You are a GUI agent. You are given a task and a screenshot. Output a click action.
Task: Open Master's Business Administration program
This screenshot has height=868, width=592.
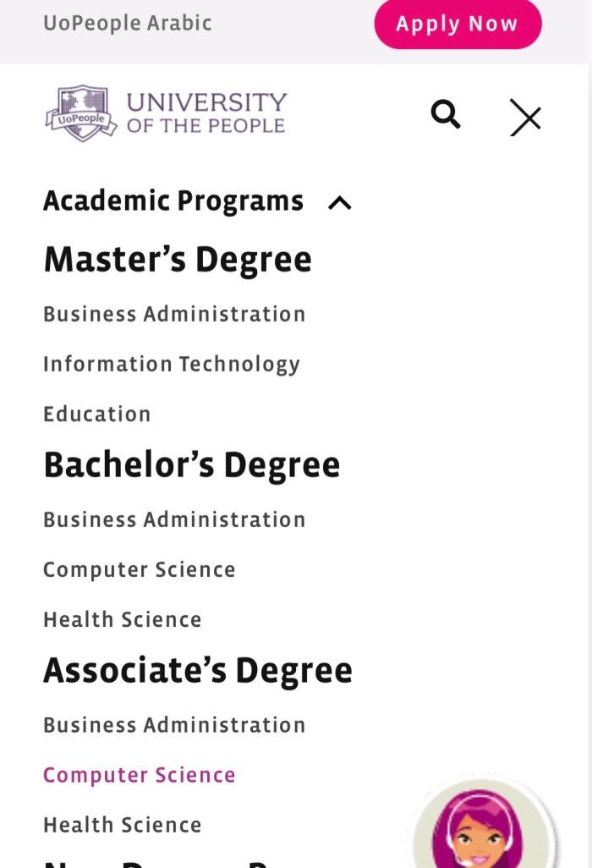[x=174, y=314]
